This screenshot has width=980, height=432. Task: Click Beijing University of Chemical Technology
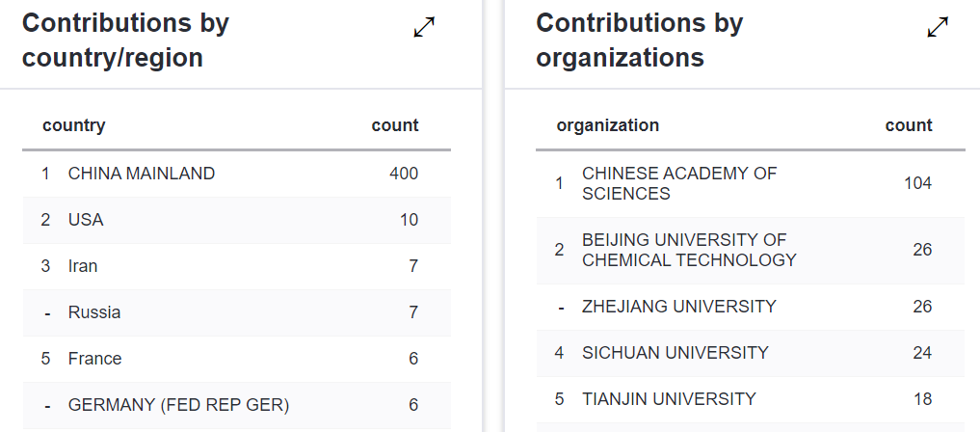(689, 250)
